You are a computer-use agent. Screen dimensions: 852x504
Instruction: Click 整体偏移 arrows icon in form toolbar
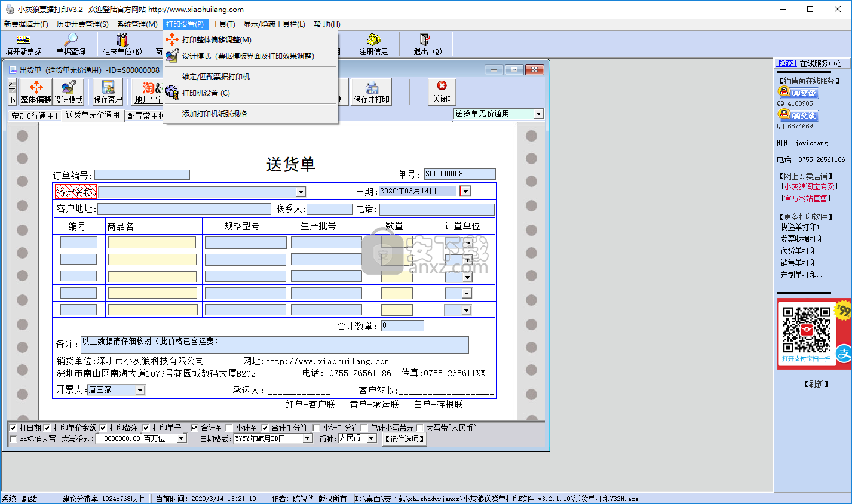click(36, 92)
